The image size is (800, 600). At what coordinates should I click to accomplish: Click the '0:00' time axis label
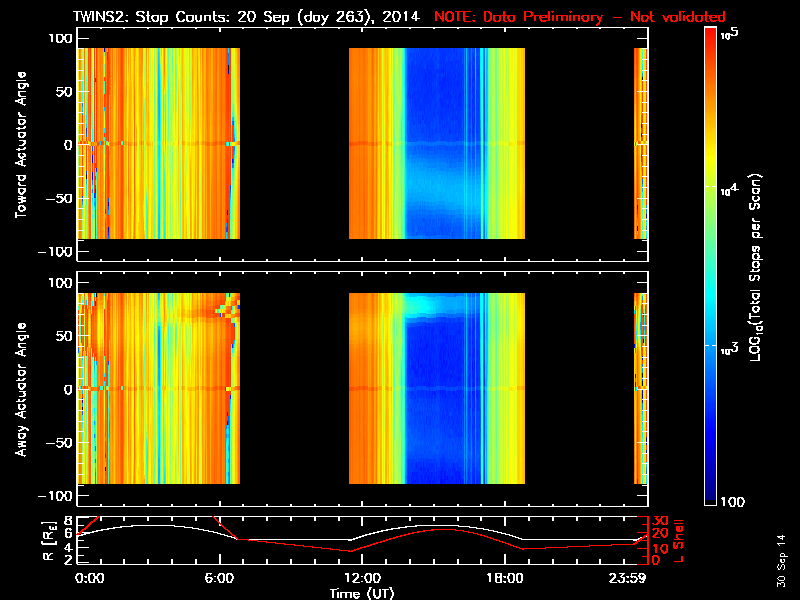pos(89,579)
